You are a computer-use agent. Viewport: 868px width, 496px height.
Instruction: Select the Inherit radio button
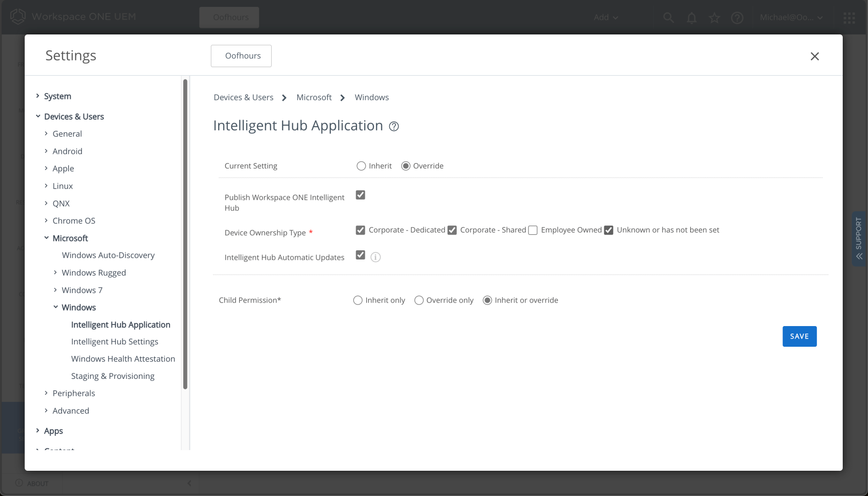tap(361, 166)
